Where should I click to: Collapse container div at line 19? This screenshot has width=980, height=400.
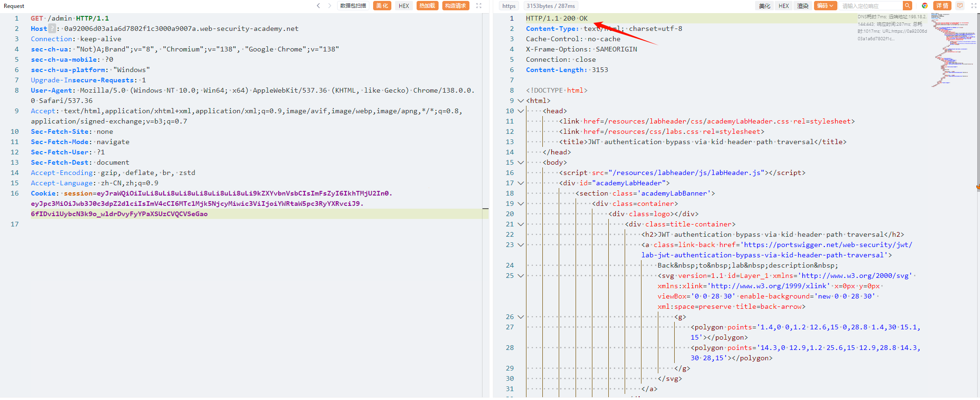pyautogui.click(x=520, y=204)
